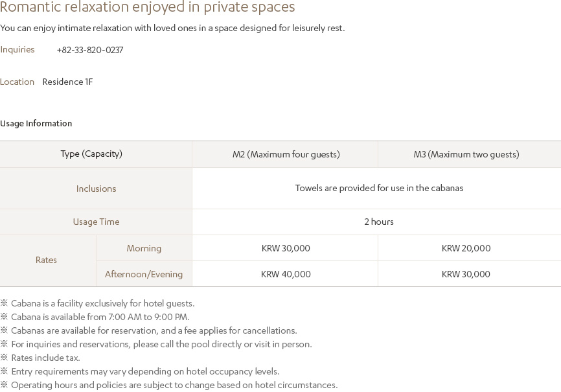
Task: Select the Afternoon/Evening rate label
Action: click(x=144, y=274)
